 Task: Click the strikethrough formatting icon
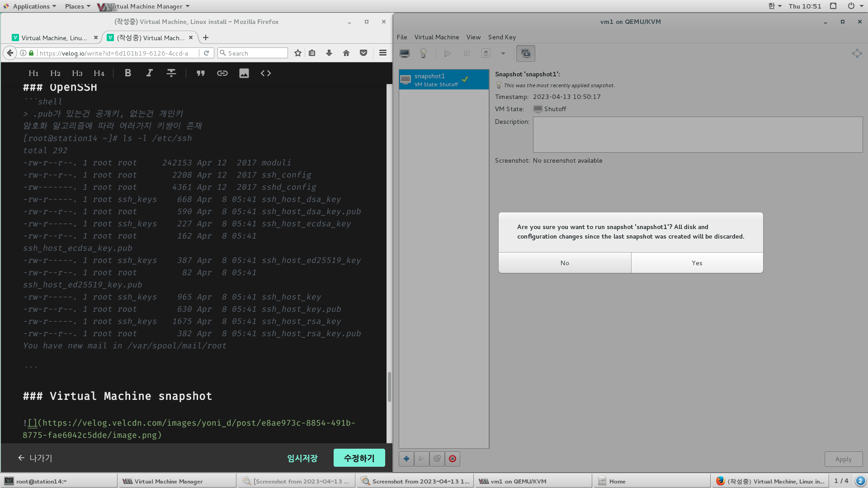point(171,73)
